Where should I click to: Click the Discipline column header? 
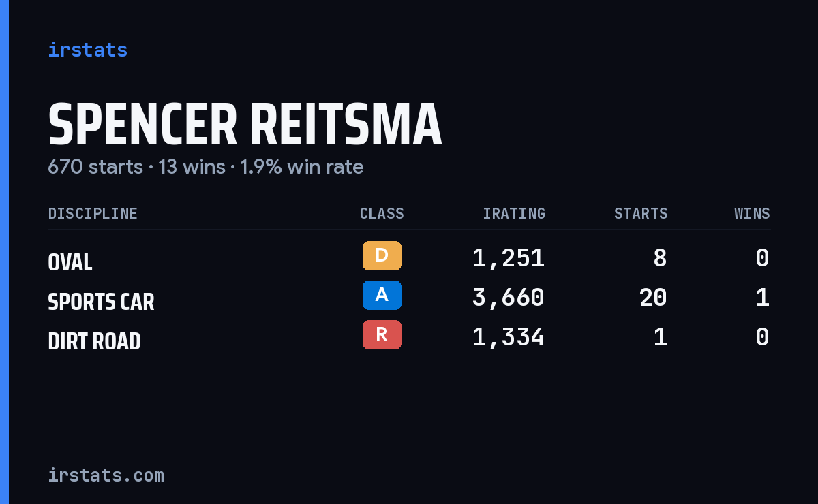click(93, 214)
